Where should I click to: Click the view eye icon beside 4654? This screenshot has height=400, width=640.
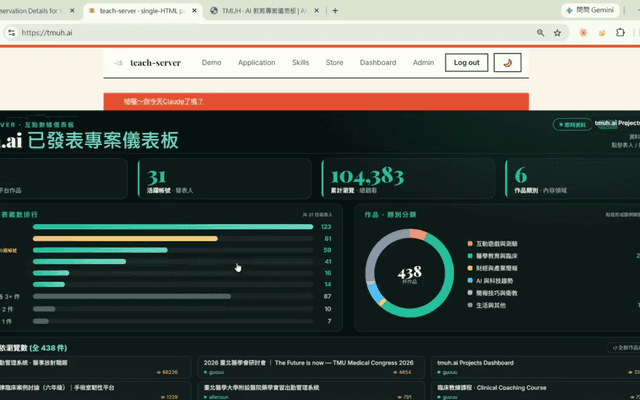point(395,372)
